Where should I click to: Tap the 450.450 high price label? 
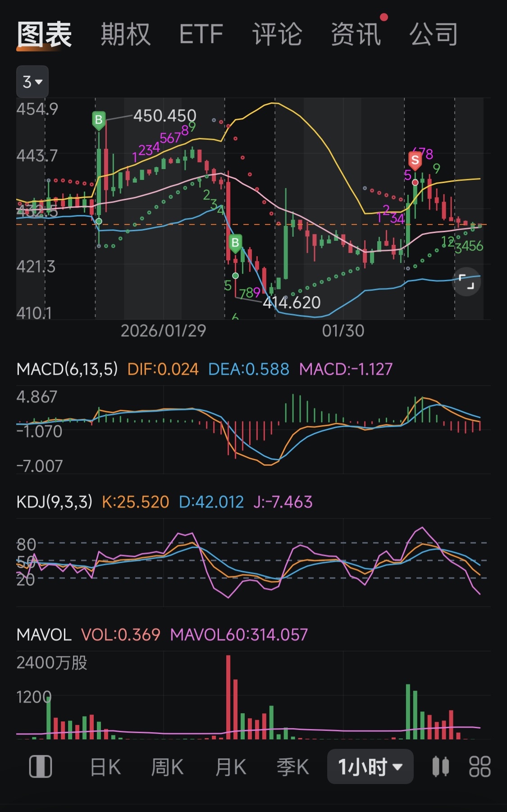click(x=164, y=116)
